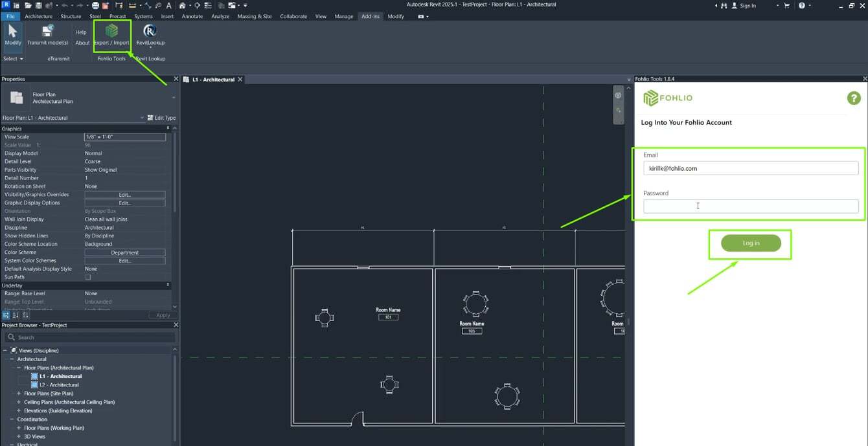
Task: Switch to the Architecture ribbon tab
Action: (38, 16)
